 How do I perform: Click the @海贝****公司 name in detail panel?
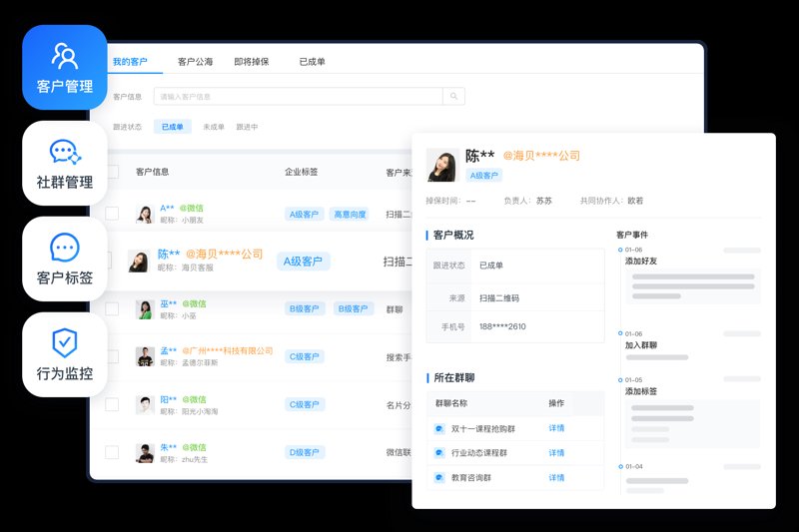(x=541, y=156)
